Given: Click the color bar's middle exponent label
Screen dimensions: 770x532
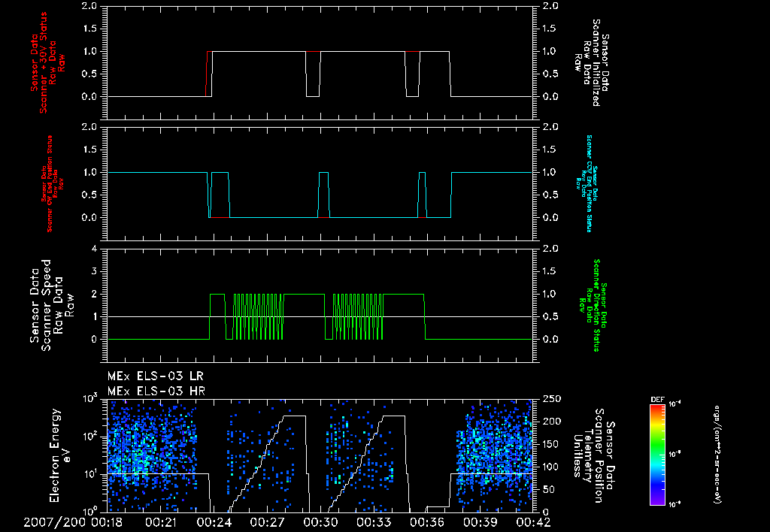Looking at the screenshot, I should click(x=675, y=454).
